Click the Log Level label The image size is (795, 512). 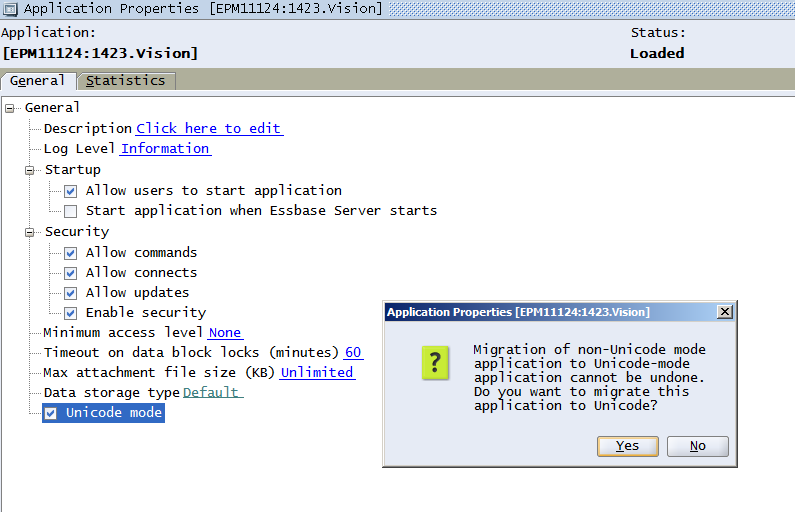coord(79,149)
